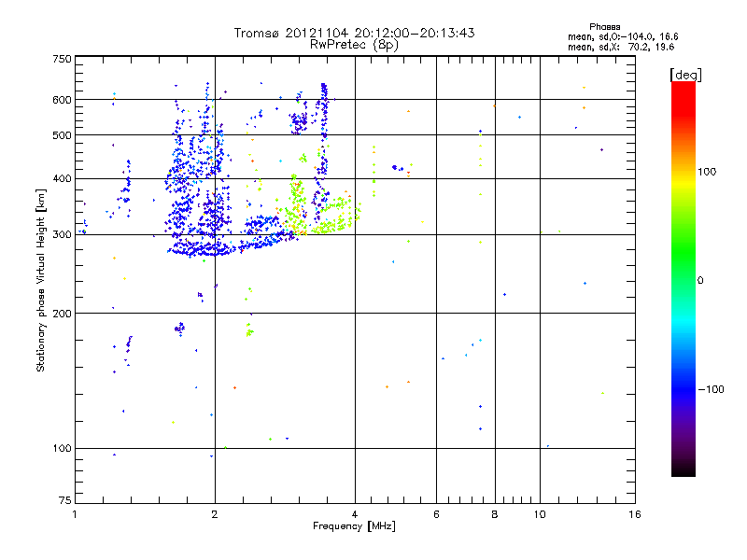Click the phase colorbar gradient
The width and height of the screenshot is (747, 560).
[684, 279]
